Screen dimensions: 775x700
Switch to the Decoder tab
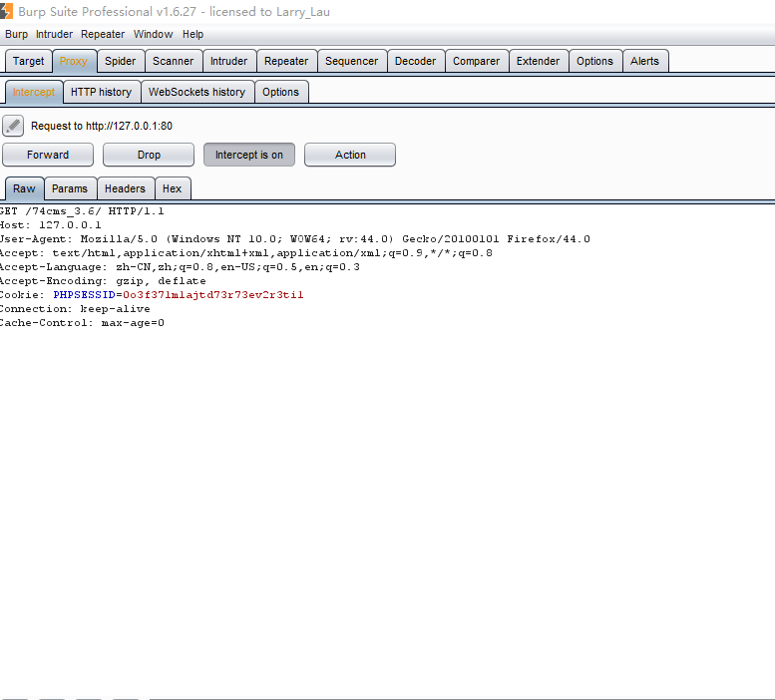(x=415, y=61)
